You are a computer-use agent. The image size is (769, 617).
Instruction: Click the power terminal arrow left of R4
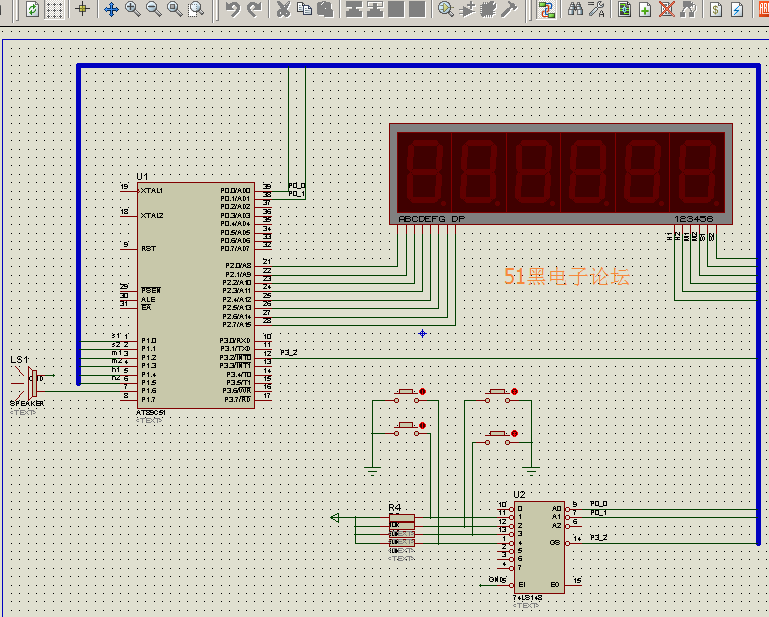335,517
